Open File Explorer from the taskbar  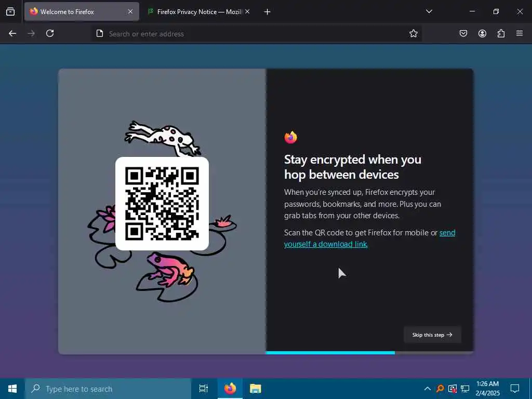click(x=255, y=389)
